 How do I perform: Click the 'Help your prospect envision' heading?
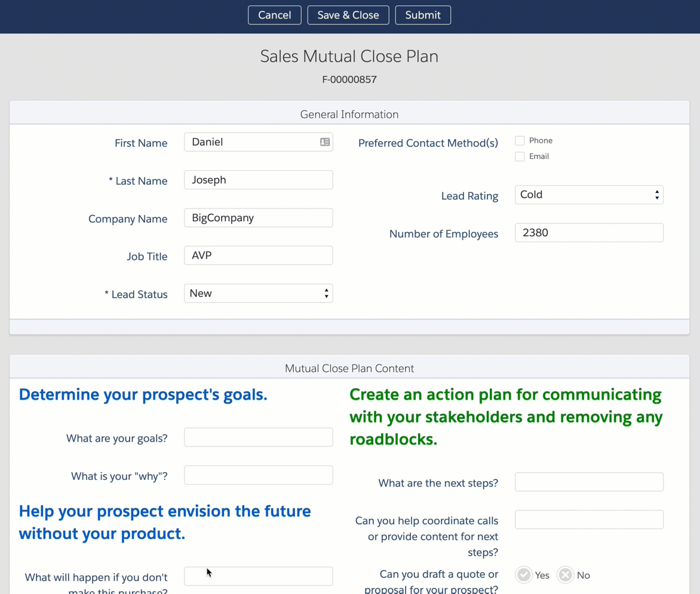click(165, 522)
